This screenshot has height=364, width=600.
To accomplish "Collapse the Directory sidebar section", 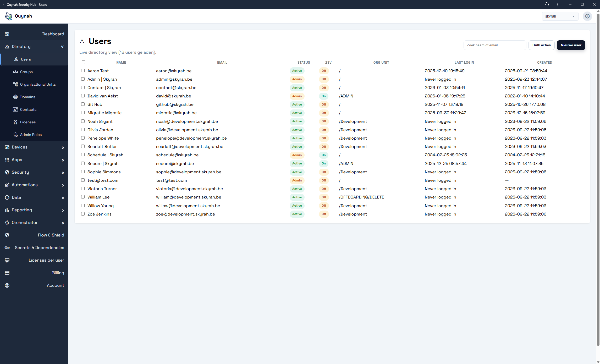I will click(34, 47).
